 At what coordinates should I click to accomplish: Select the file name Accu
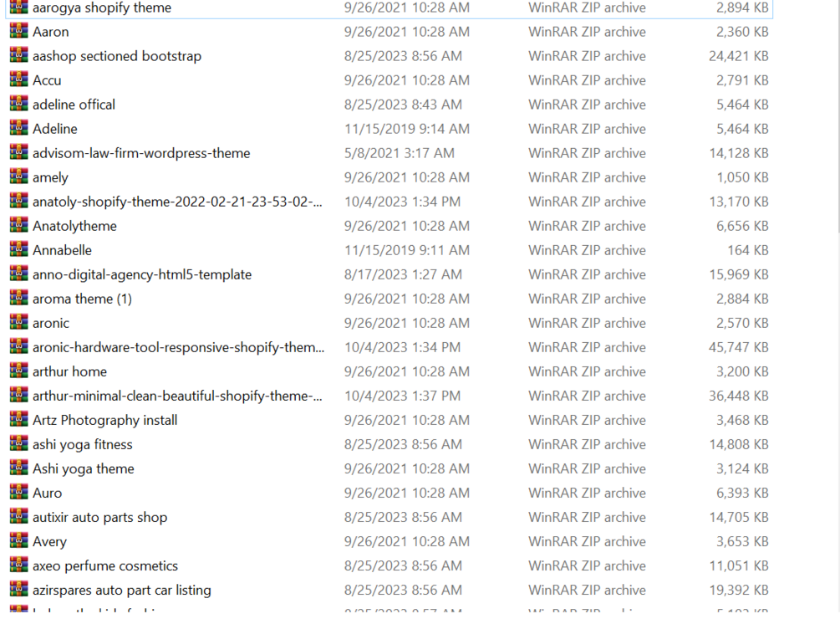(x=47, y=80)
